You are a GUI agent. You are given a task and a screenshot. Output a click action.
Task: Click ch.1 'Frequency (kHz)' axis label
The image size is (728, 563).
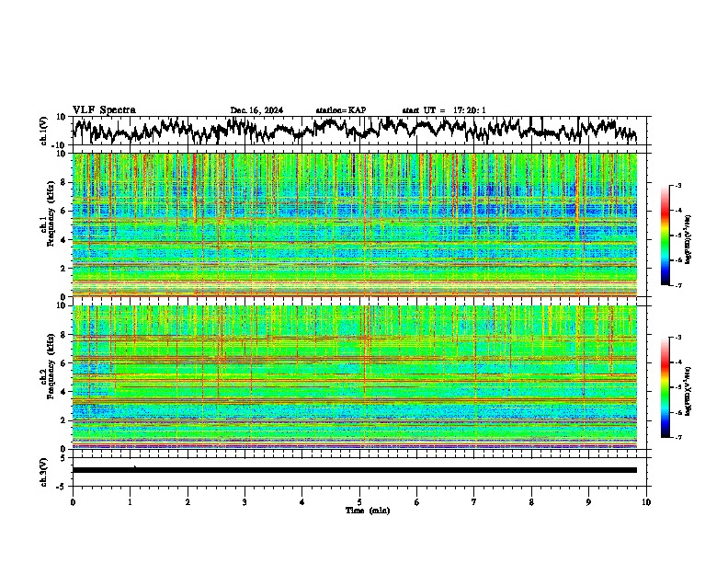pyautogui.click(x=51, y=213)
